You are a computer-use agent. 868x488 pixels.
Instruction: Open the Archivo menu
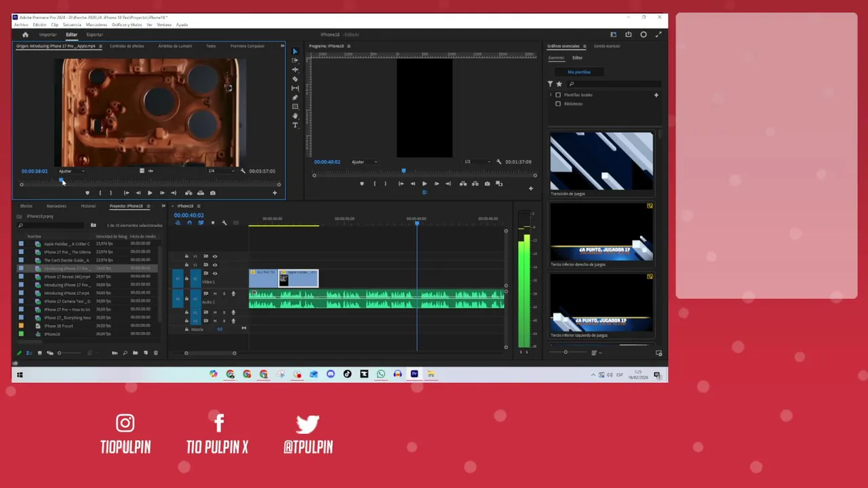tap(21, 25)
